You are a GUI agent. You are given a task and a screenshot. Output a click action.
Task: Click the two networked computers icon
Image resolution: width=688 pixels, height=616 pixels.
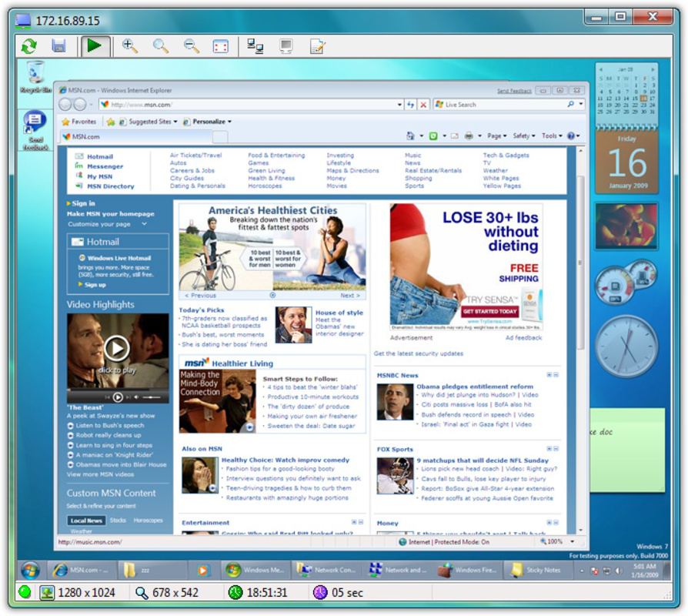click(x=255, y=46)
